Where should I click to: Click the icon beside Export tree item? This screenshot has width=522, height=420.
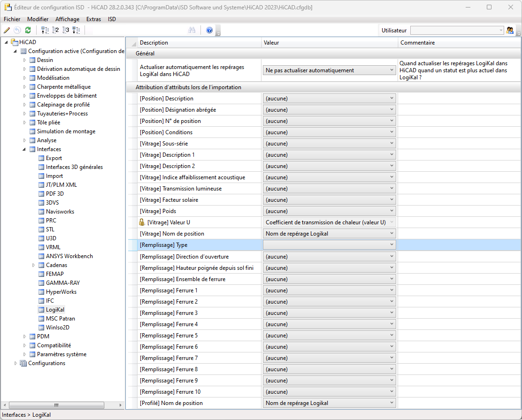pos(41,159)
